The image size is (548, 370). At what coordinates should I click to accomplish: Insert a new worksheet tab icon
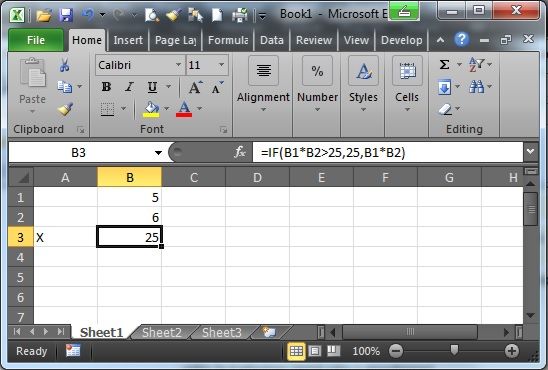tap(269, 332)
